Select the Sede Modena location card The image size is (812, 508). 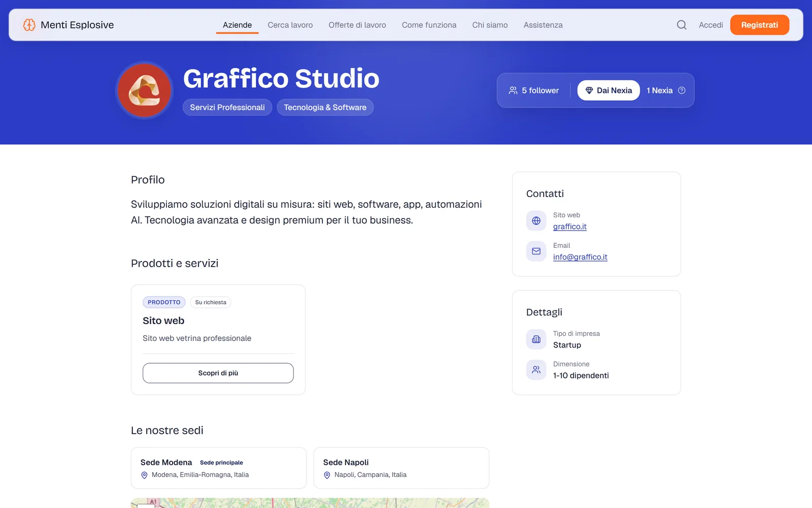click(x=219, y=468)
